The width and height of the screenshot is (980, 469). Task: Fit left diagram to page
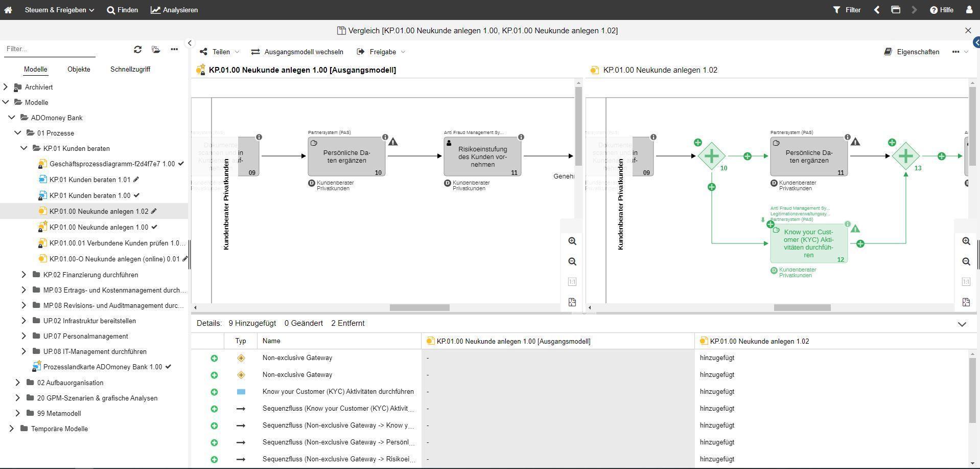point(572,302)
